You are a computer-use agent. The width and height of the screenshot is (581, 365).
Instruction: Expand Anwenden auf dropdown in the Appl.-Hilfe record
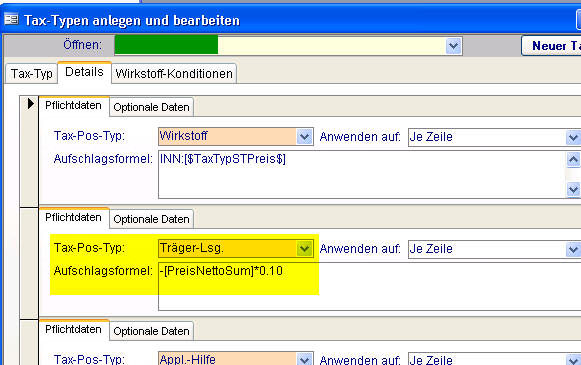pyautogui.click(x=573, y=360)
